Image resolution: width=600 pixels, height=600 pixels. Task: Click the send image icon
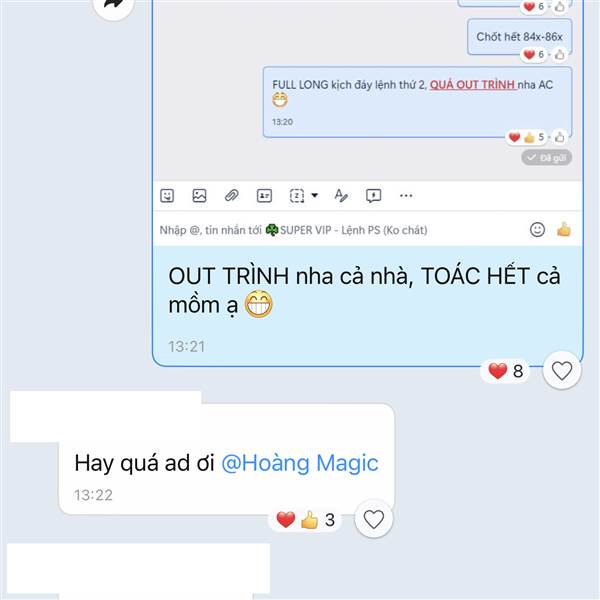199,196
